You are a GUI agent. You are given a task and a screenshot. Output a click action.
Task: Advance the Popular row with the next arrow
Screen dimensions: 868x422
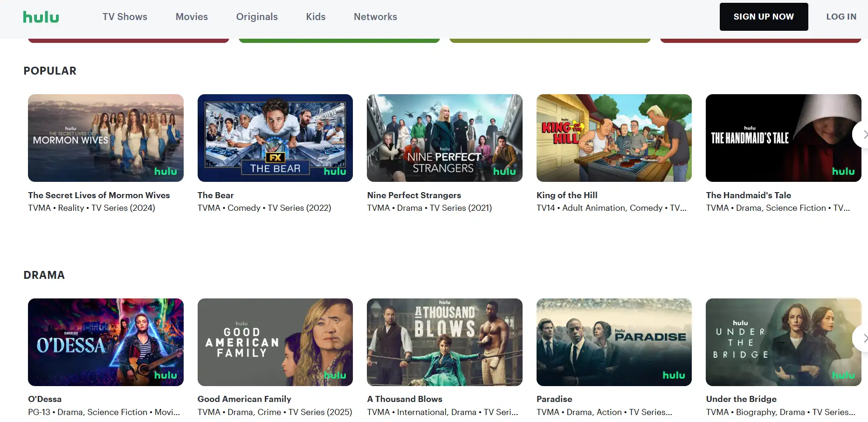[861, 135]
